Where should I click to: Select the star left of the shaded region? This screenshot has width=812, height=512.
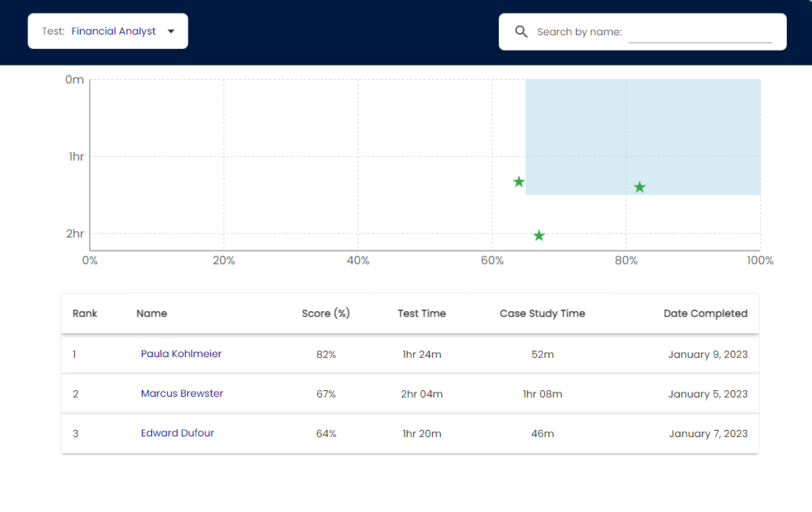518,181
